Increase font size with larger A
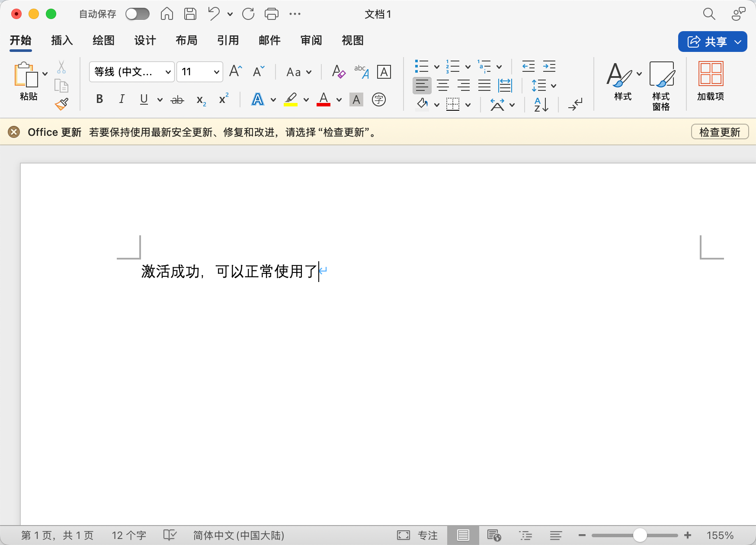 coord(236,71)
